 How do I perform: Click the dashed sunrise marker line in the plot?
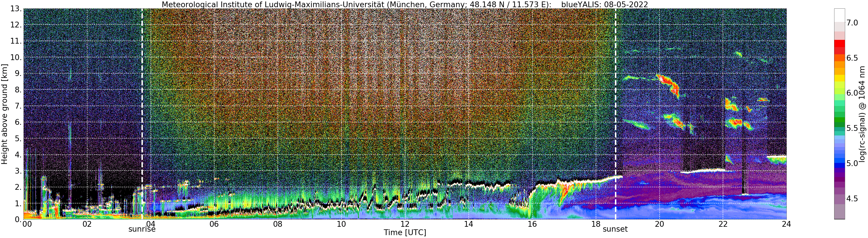coord(142,114)
